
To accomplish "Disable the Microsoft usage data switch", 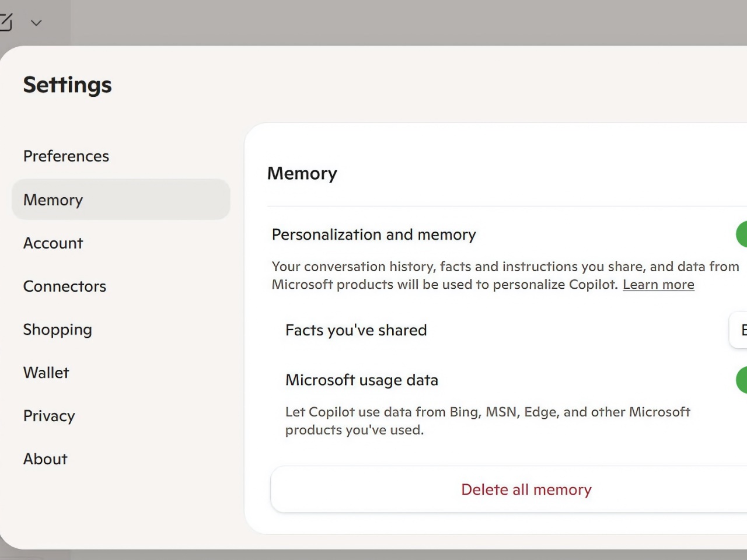I will tap(741, 380).
